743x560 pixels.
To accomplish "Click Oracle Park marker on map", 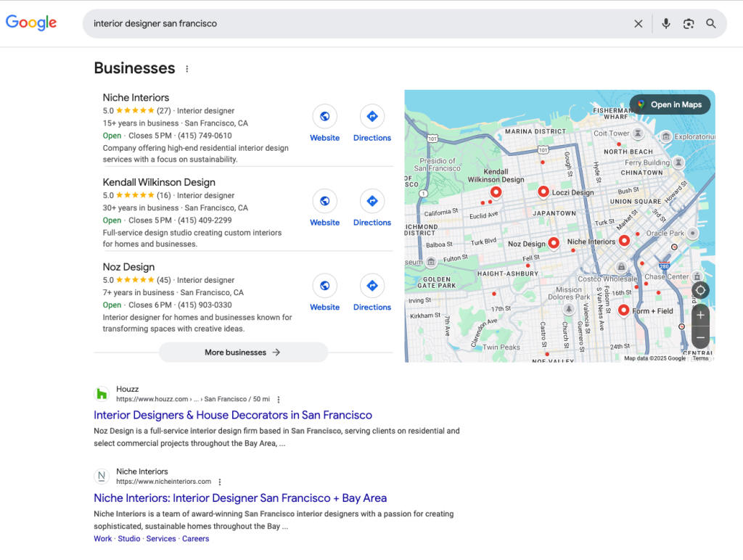I will [693, 233].
